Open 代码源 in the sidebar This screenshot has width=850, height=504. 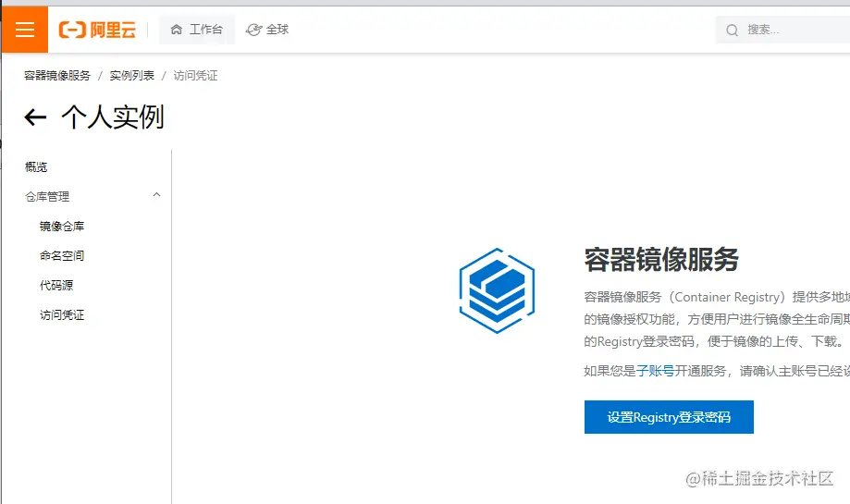point(56,285)
